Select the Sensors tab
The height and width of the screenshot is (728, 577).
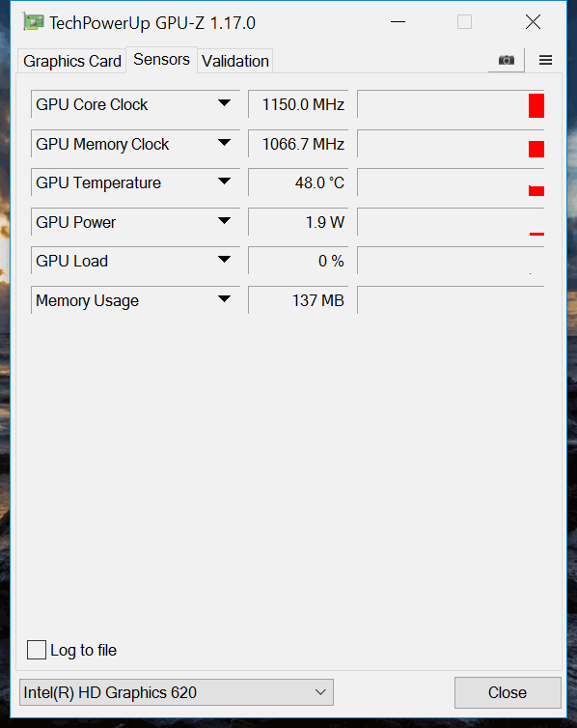[161, 60]
